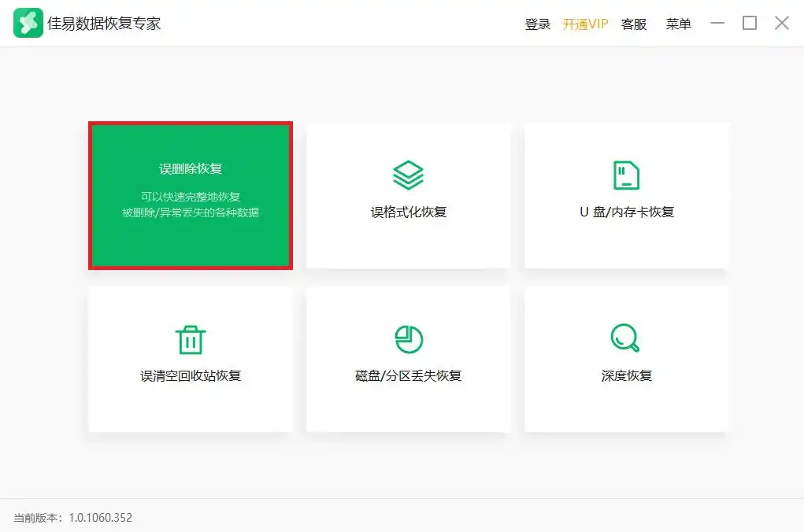This screenshot has width=804, height=532.
Task: Select the pie-chart disk partition icon
Action: [x=408, y=339]
